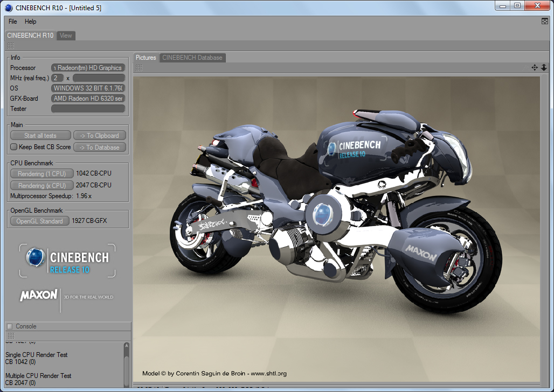Maximize the CINEBENCH window

tap(517, 5)
